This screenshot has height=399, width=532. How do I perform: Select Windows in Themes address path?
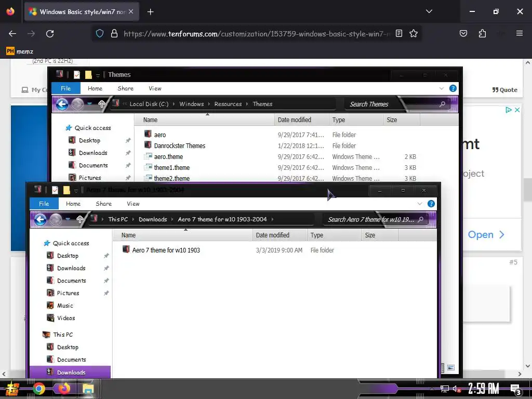pyautogui.click(x=192, y=104)
